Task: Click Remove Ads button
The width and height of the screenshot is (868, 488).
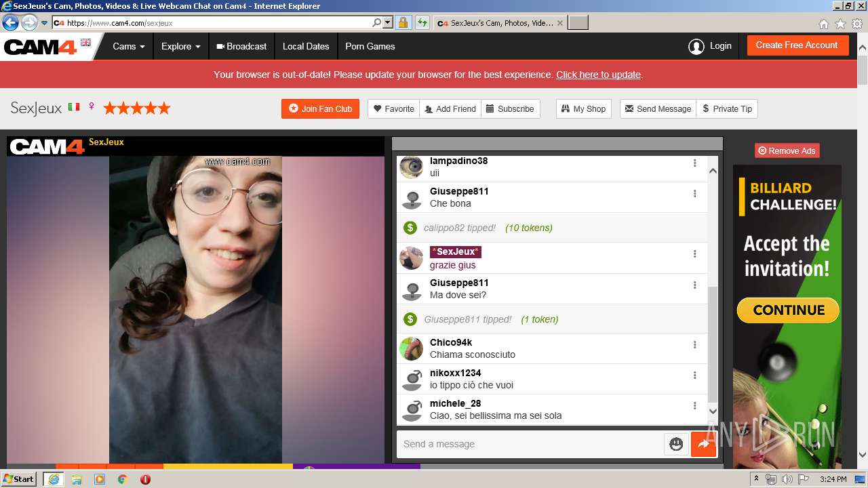Action: (x=787, y=150)
